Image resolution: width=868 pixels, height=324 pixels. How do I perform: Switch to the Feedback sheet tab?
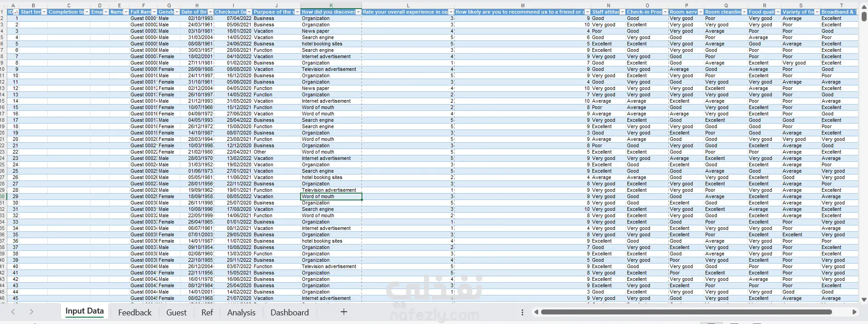(x=135, y=312)
